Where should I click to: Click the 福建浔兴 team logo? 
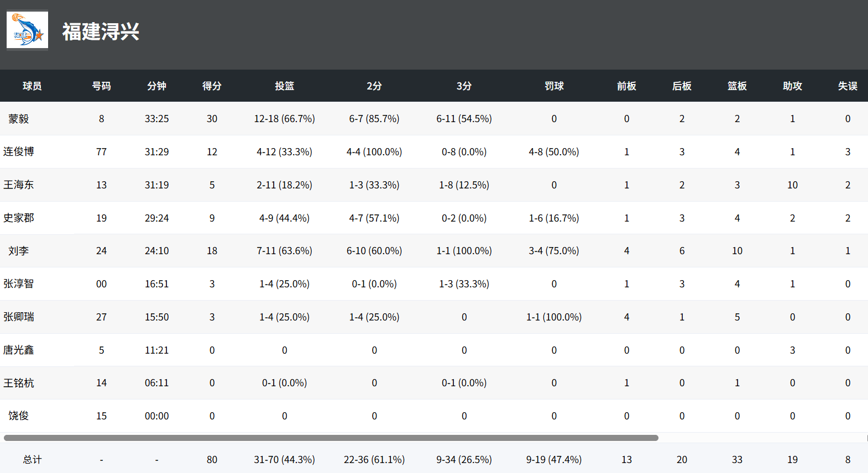[27, 30]
